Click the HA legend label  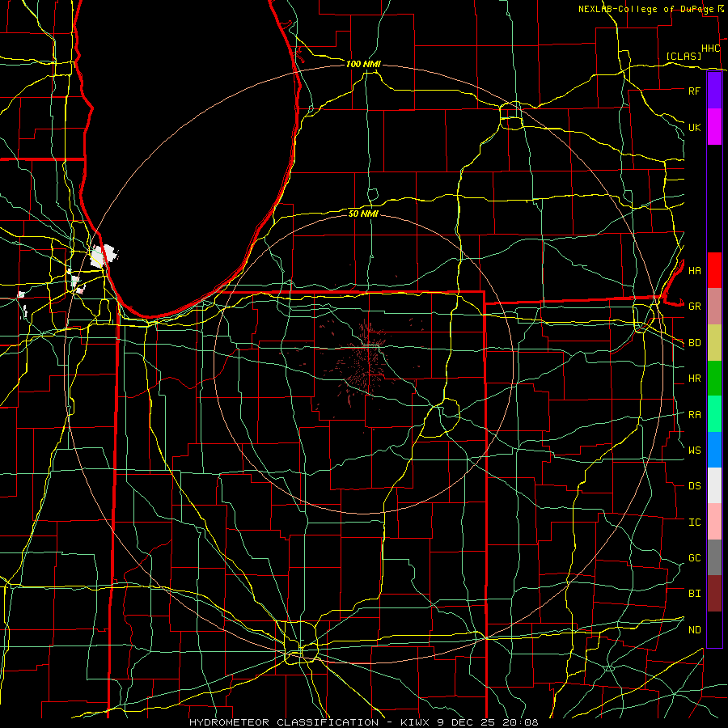(694, 270)
